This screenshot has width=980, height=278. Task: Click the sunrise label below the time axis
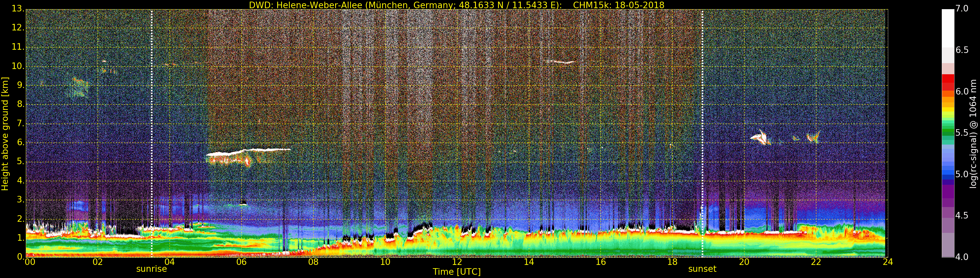pos(152,269)
